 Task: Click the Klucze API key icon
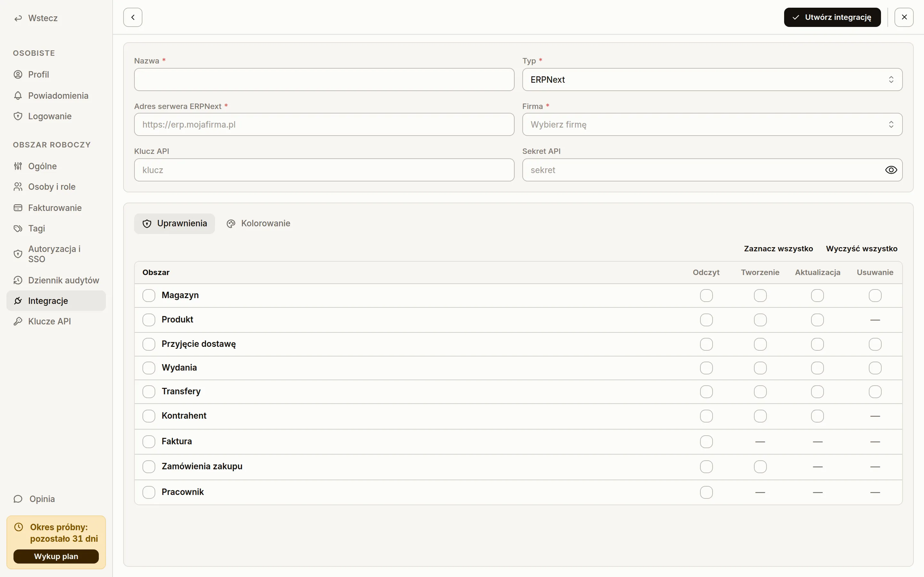[x=18, y=321]
